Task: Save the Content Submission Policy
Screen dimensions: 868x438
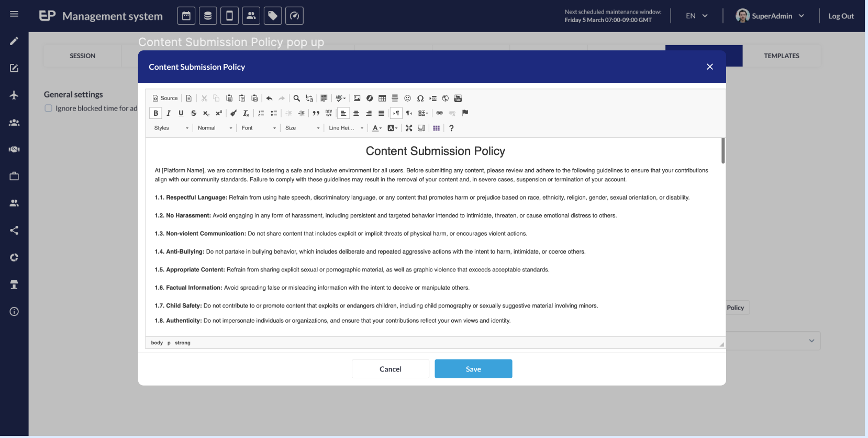Action: coord(473,369)
